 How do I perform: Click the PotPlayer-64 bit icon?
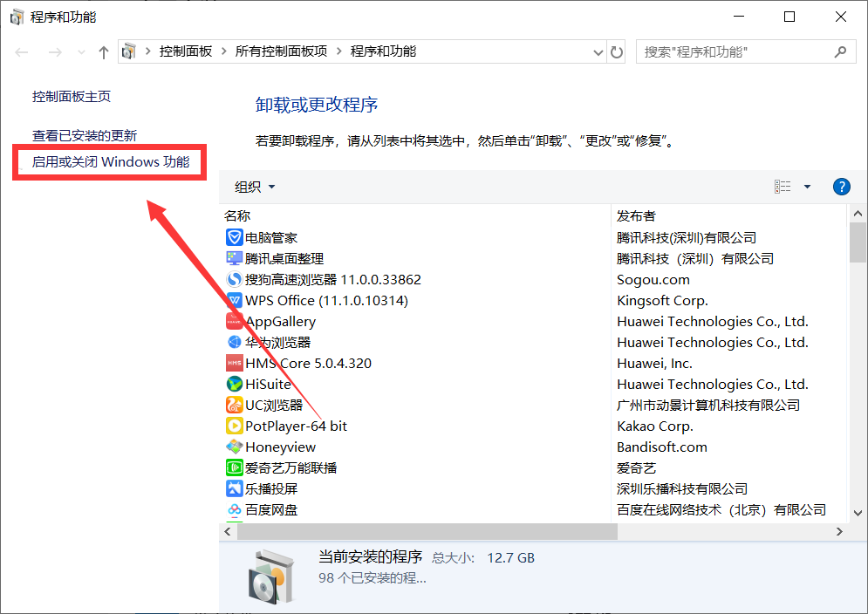click(x=234, y=426)
